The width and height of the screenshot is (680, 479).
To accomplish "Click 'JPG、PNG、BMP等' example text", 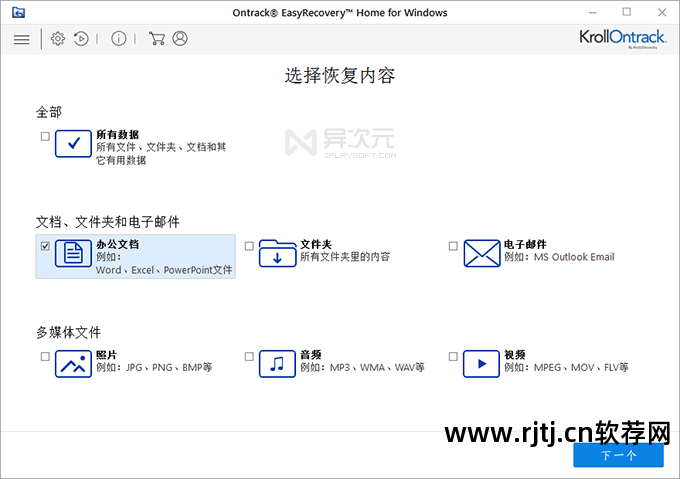I will (169, 368).
